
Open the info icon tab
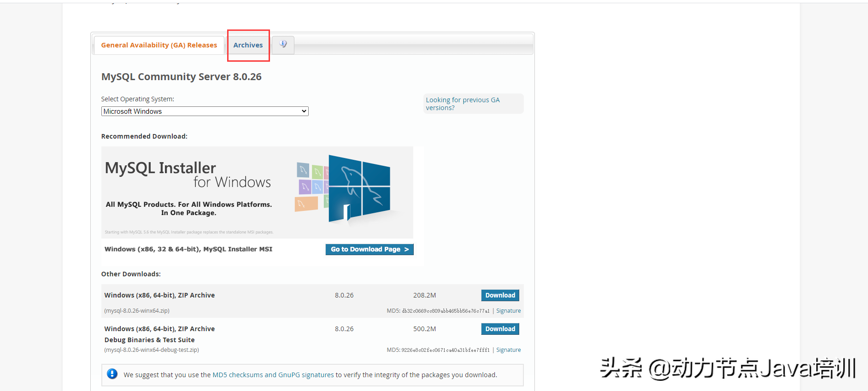pos(283,45)
